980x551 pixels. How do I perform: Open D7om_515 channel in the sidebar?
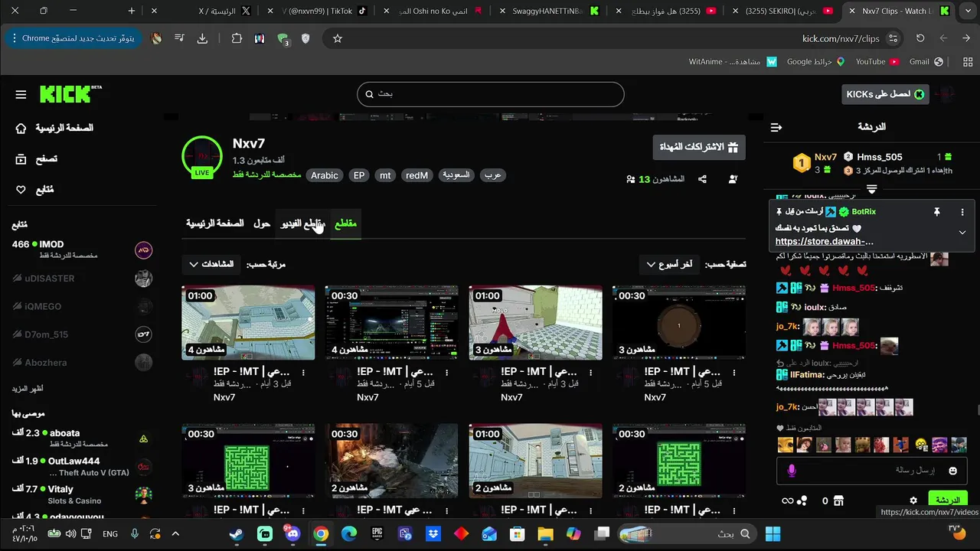[x=82, y=334]
